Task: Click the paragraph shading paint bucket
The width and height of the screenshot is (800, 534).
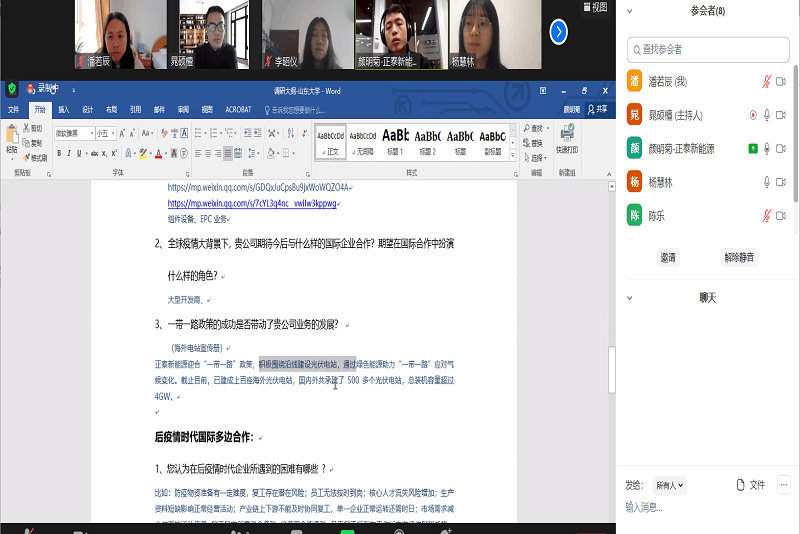Action: pos(271,153)
